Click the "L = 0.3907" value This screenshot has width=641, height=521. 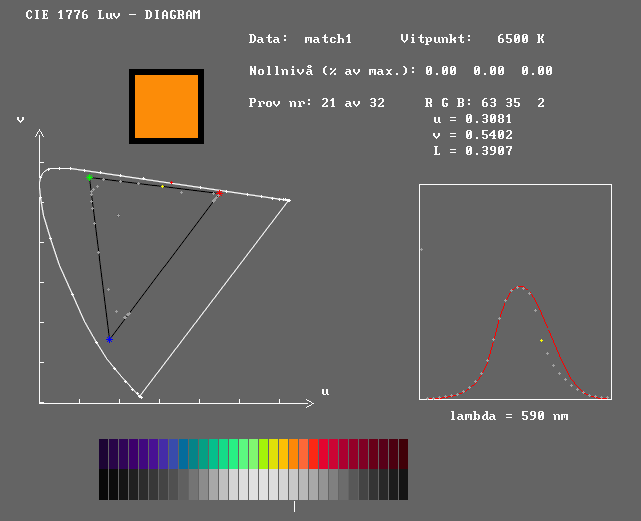[x=473, y=151]
